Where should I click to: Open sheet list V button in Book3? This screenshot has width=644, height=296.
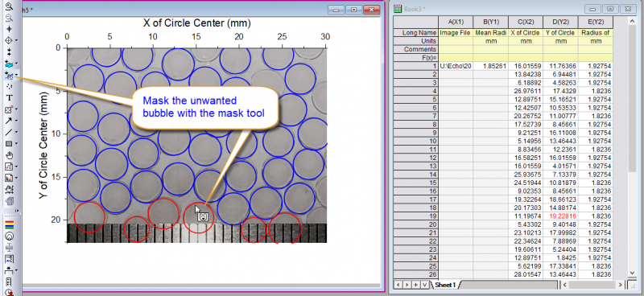(x=424, y=285)
